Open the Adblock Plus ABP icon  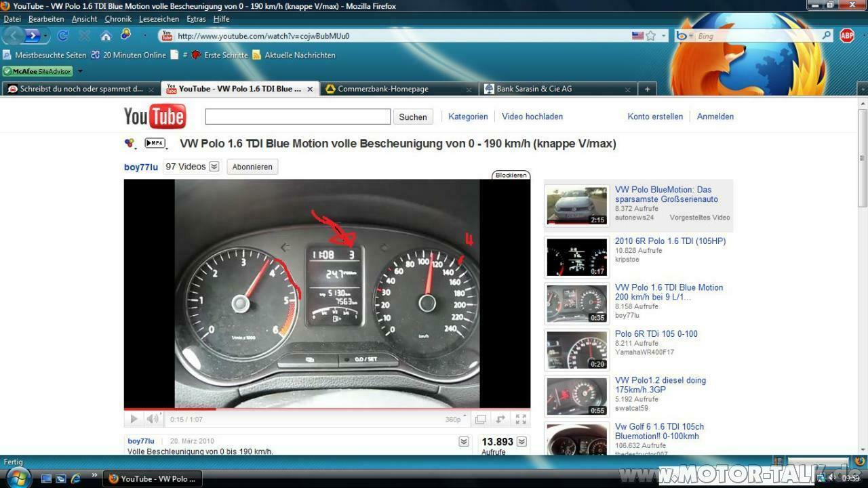click(x=847, y=35)
